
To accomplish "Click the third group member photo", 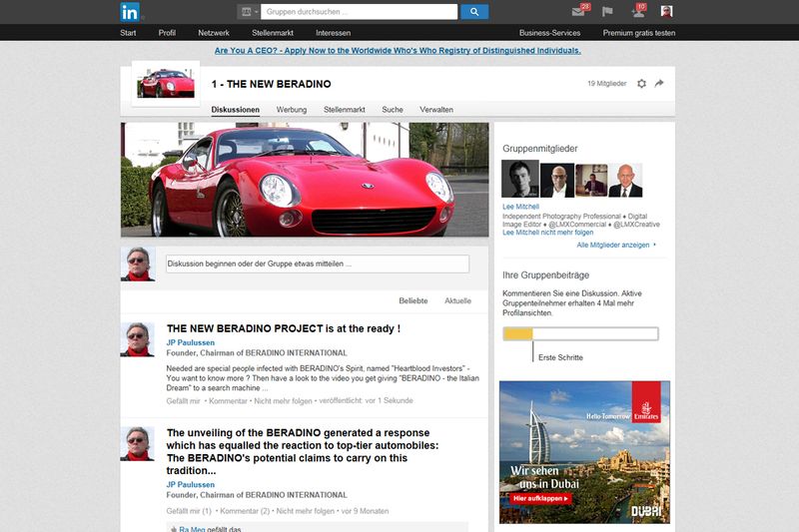I will click(591, 181).
